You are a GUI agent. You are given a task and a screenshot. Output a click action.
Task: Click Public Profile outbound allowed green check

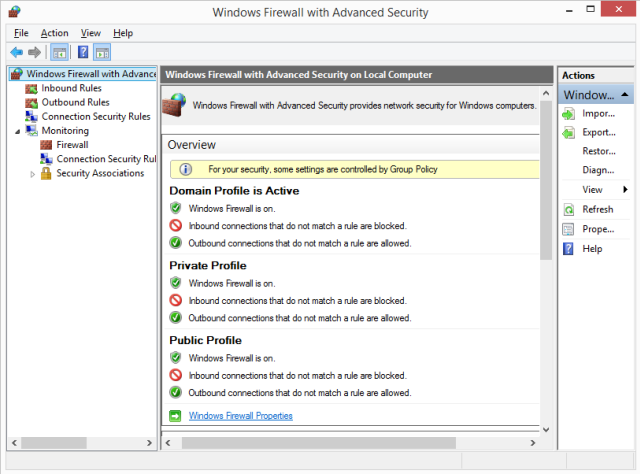[176, 392]
